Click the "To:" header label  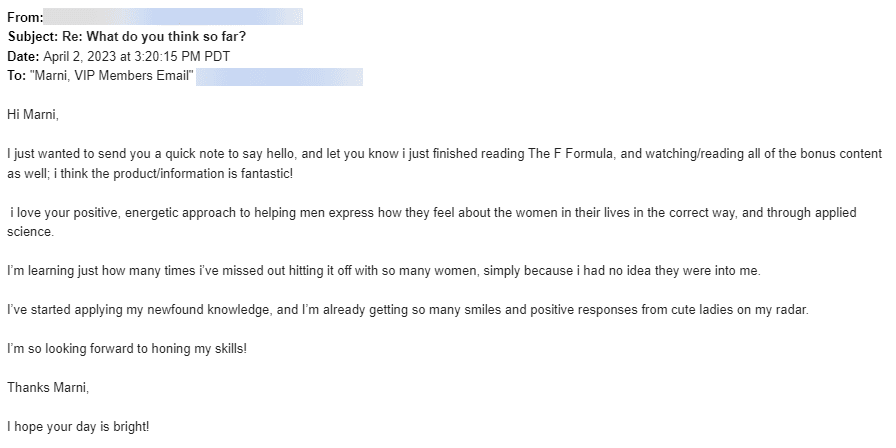tap(16, 77)
